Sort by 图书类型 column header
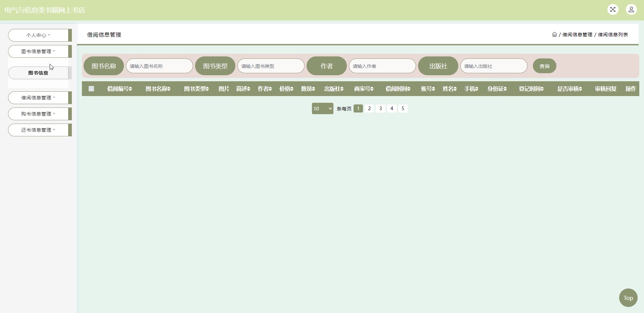The width and height of the screenshot is (644, 313). pos(196,89)
